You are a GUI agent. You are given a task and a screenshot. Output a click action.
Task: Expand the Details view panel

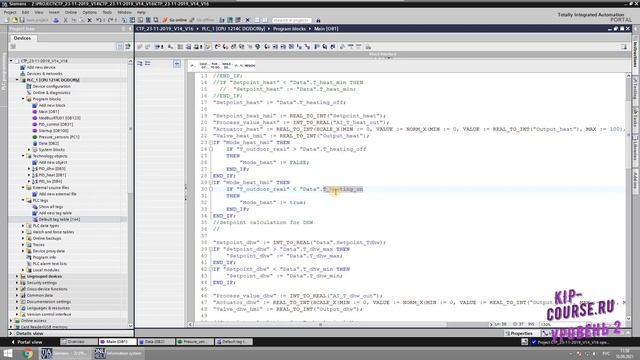click(11, 333)
